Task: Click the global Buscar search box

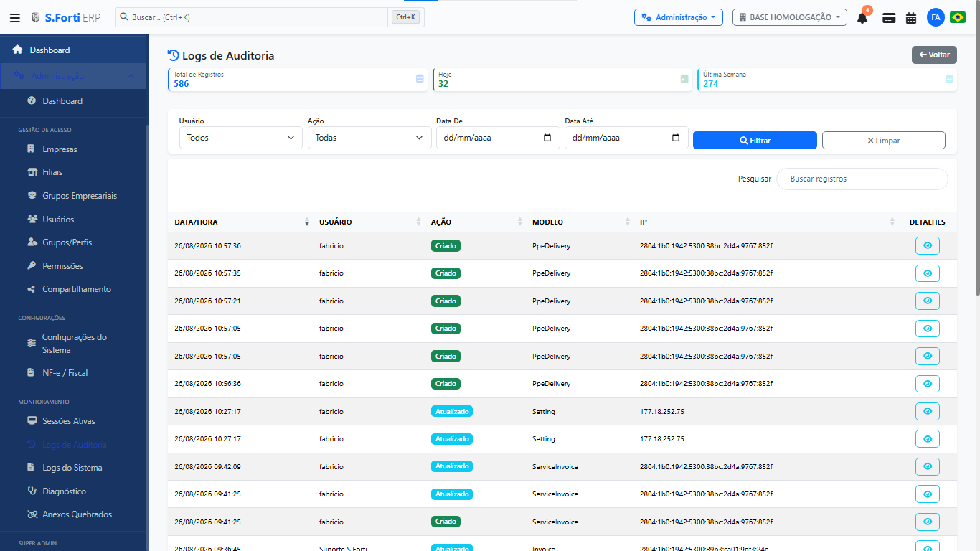Action: tap(252, 17)
